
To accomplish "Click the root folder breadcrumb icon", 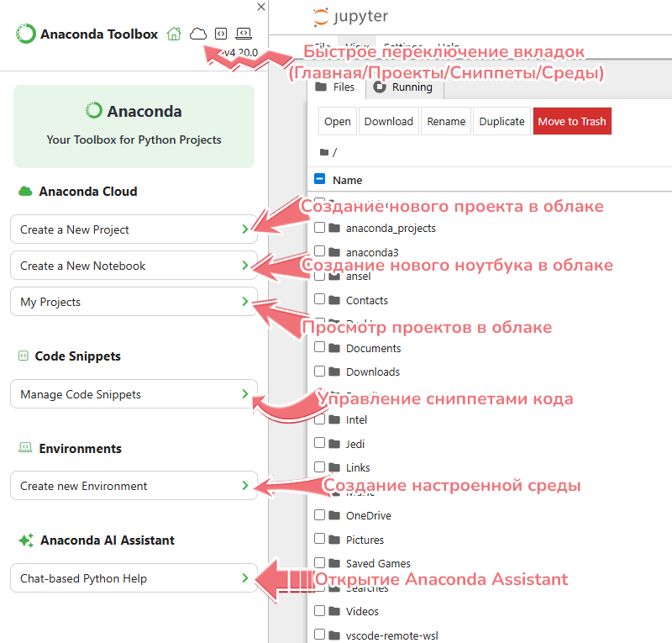I will coord(324,152).
